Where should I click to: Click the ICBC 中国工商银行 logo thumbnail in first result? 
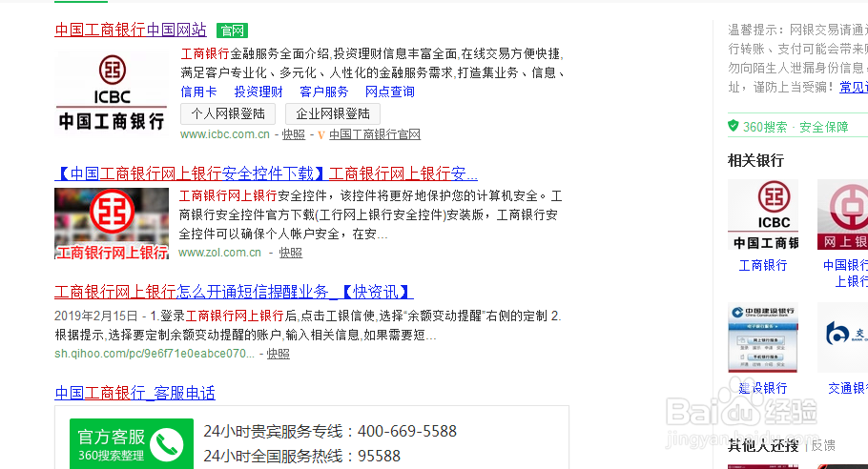click(x=112, y=92)
